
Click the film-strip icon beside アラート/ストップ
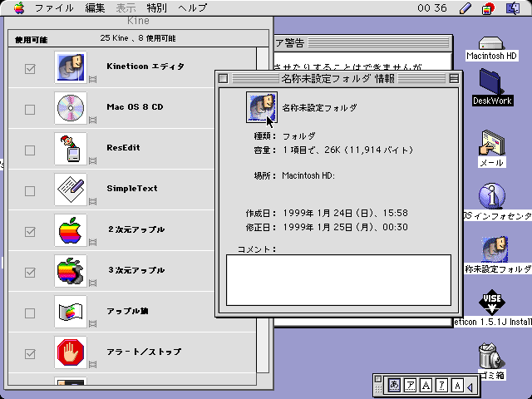coord(92,364)
